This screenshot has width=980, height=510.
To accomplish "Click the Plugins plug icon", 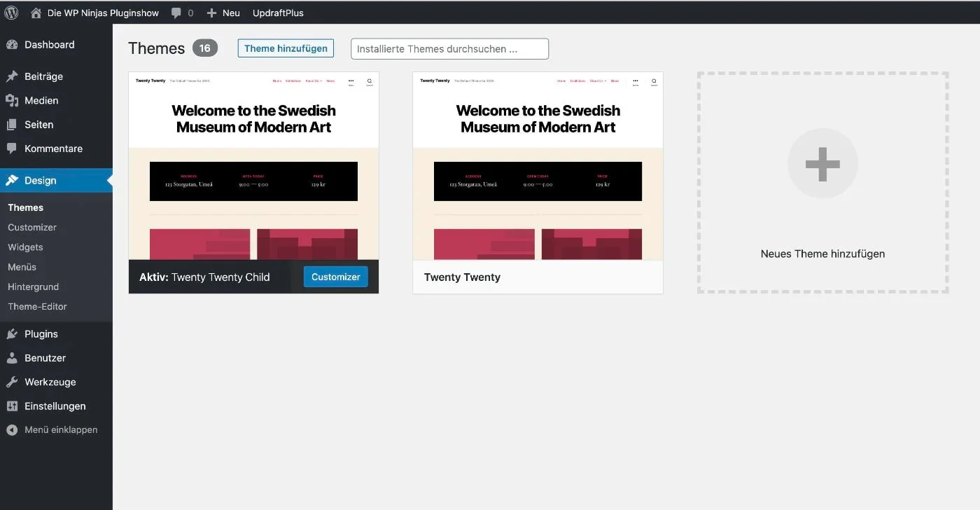I will pos(12,334).
